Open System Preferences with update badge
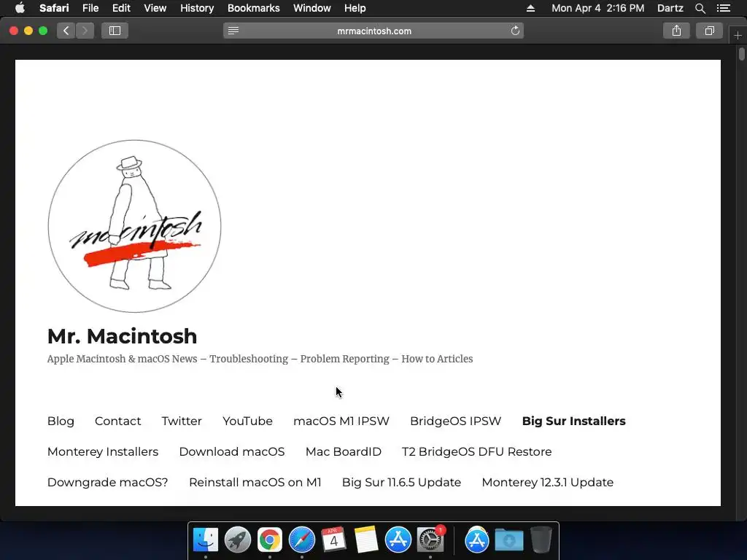The width and height of the screenshot is (747, 560). point(430,540)
